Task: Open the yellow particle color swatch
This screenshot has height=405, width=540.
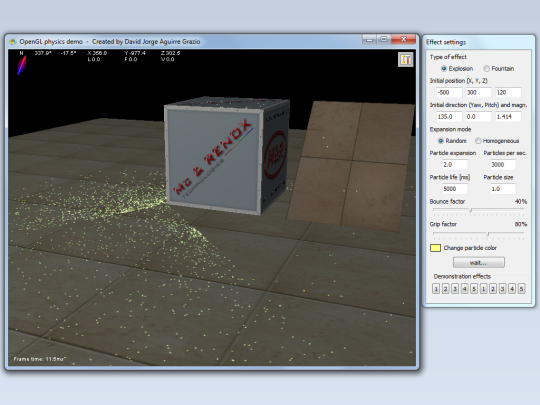Action: point(435,248)
